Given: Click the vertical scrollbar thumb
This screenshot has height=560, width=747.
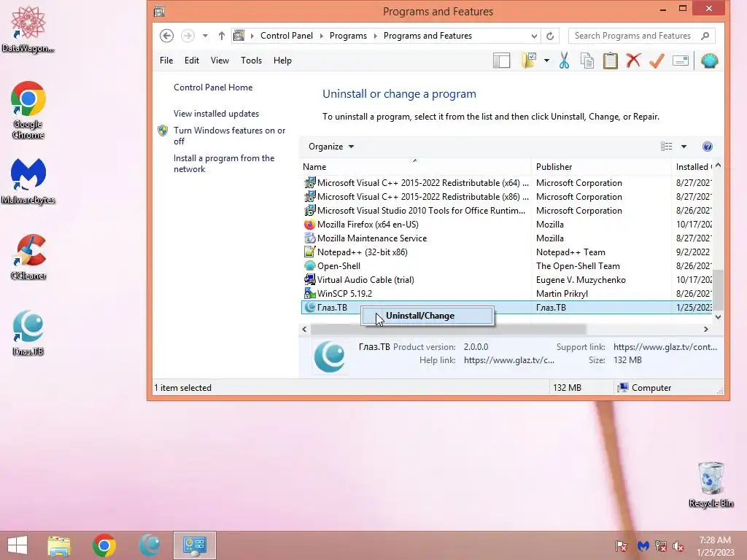Looking at the screenshot, I should pyautogui.click(x=718, y=290).
